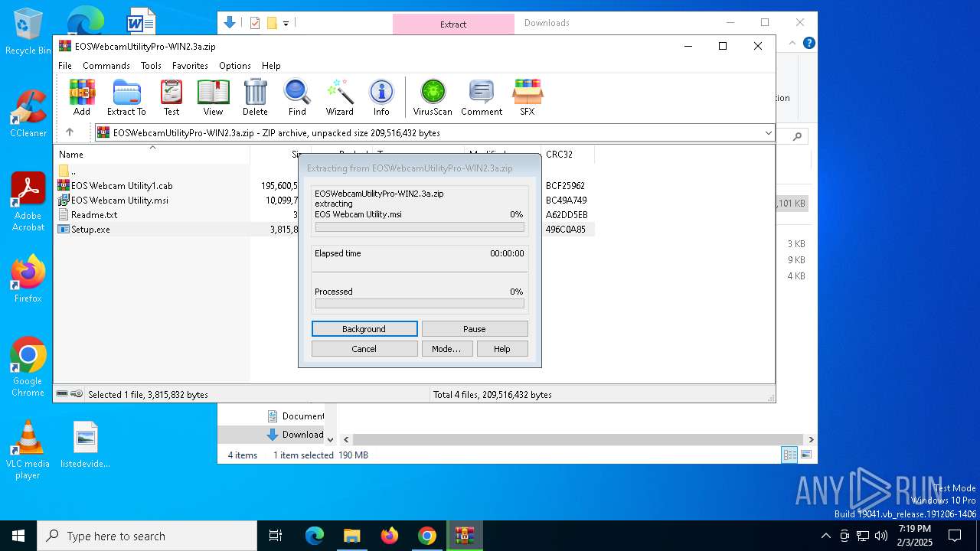This screenshot has height=551, width=980.
Task: Click the SFX toolbar icon
Action: (x=528, y=97)
